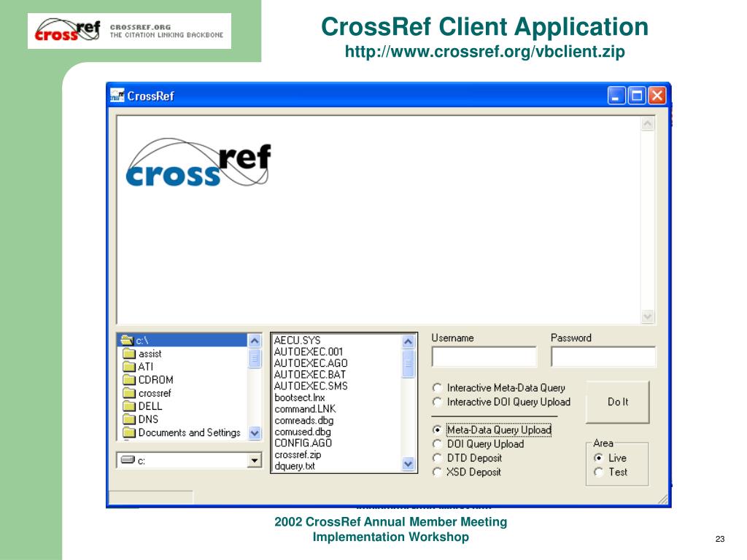The image size is (747, 560).
Task: Click file list scroll down arrow
Action: (409, 464)
